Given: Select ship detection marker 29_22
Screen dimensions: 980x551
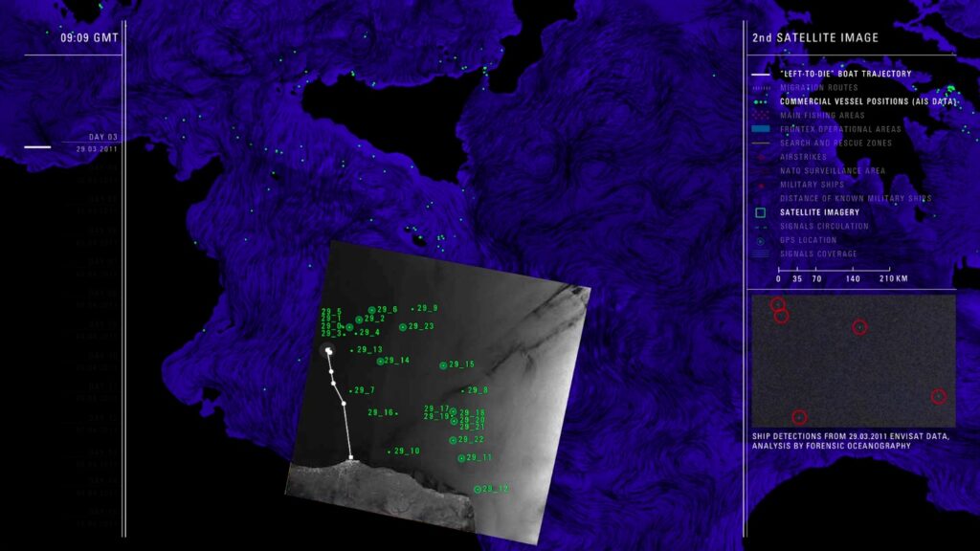Looking at the screenshot, I should [x=453, y=440].
